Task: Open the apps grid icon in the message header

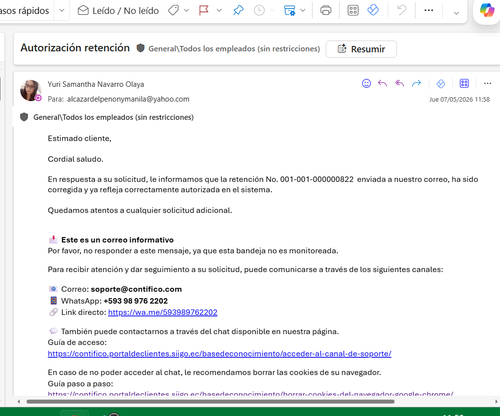Action: [x=464, y=83]
